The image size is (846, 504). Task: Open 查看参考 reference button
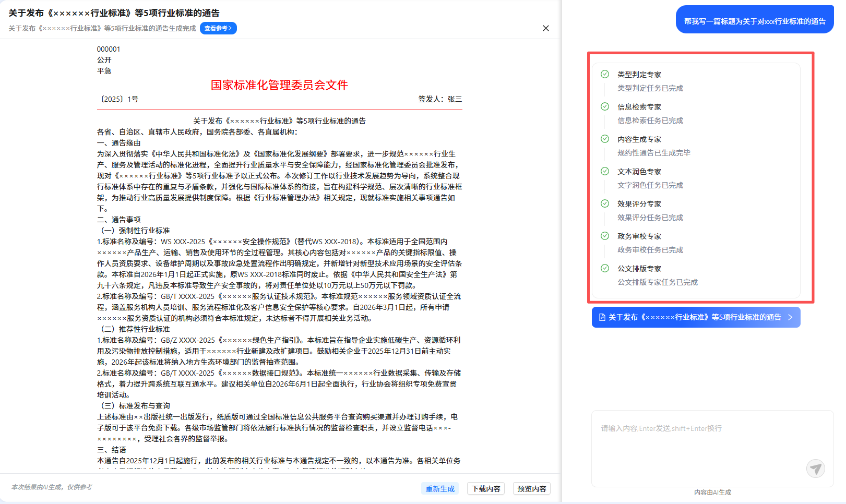point(218,28)
